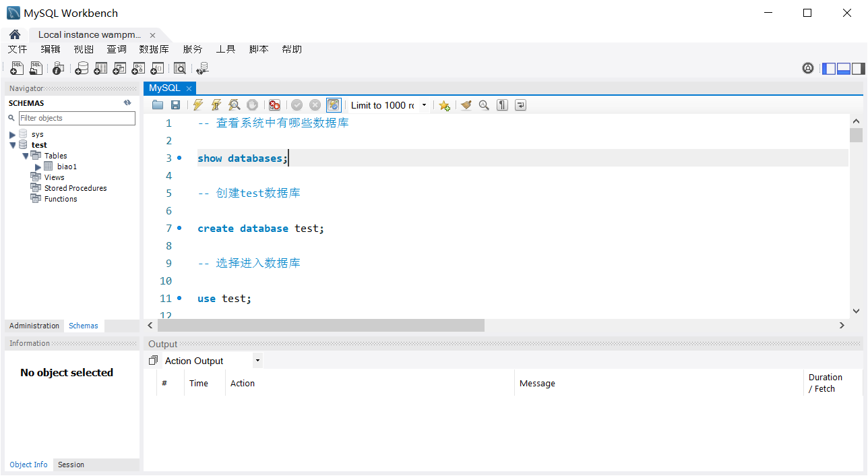Open the 帮助 menu
868x476 pixels.
pos(292,49)
